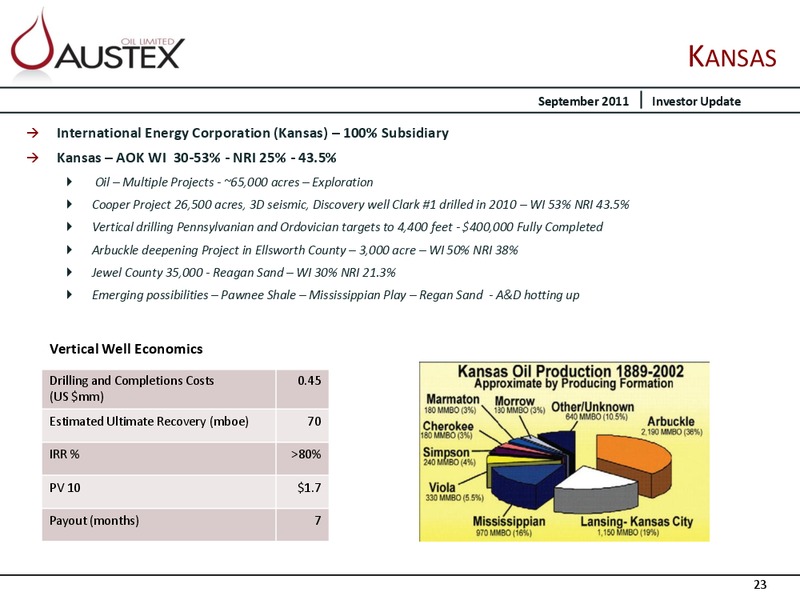This screenshot has height=600, width=800.
Task: Click the 'IRR %' table cell
Action: [159, 458]
